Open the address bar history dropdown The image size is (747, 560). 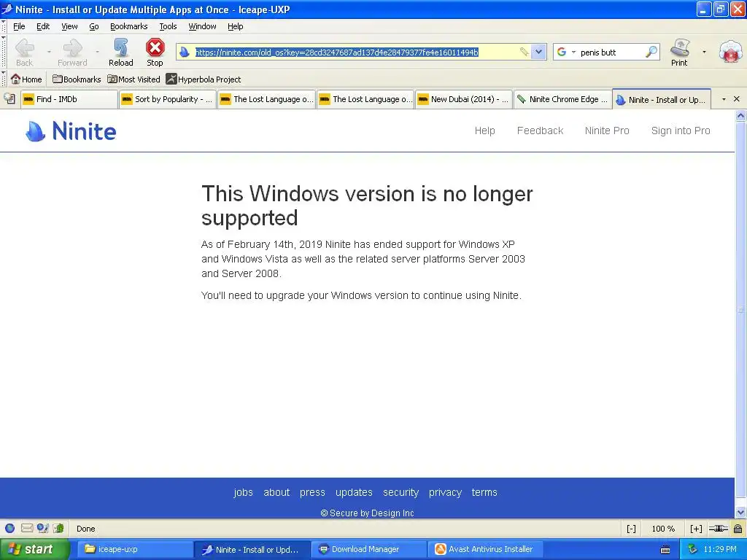538,52
